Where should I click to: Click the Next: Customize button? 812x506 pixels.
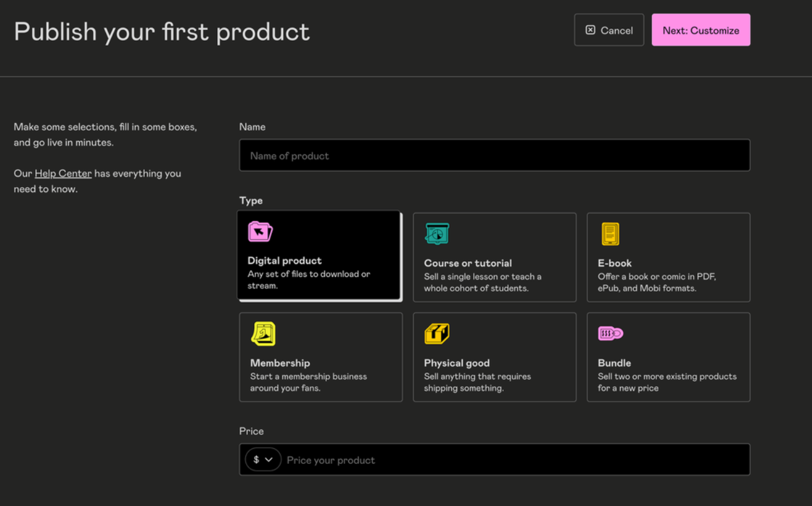(700, 30)
